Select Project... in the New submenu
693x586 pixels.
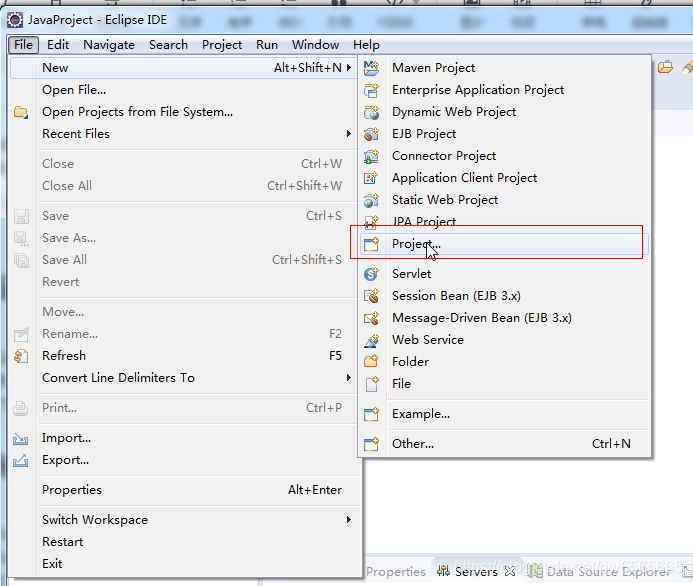pos(504,244)
